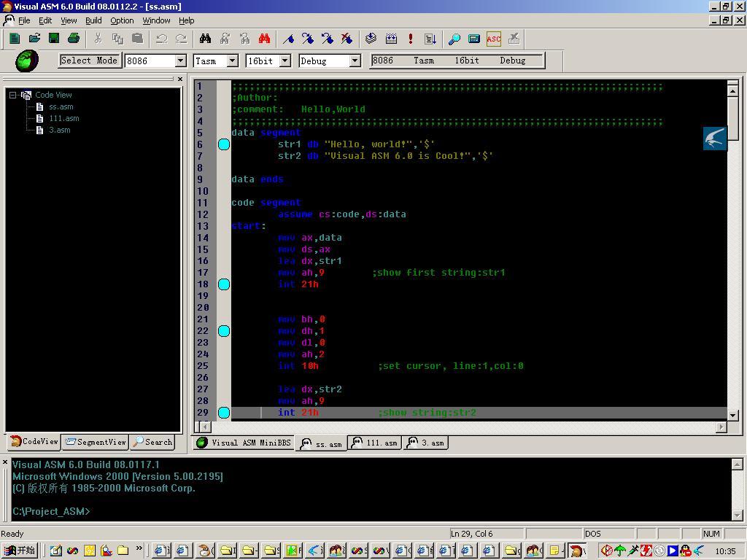Image resolution: width=747 pixels, height=560 pixels.
Task: Expand the taskbar quick launch chevron
Action: pos(139,548)
